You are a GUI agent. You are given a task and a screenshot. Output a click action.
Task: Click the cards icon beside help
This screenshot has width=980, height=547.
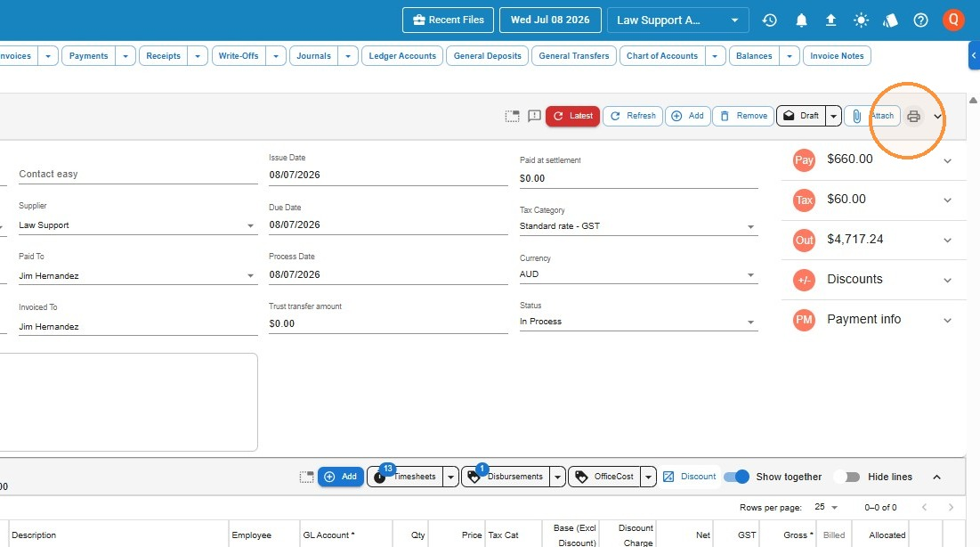point(891,20)
